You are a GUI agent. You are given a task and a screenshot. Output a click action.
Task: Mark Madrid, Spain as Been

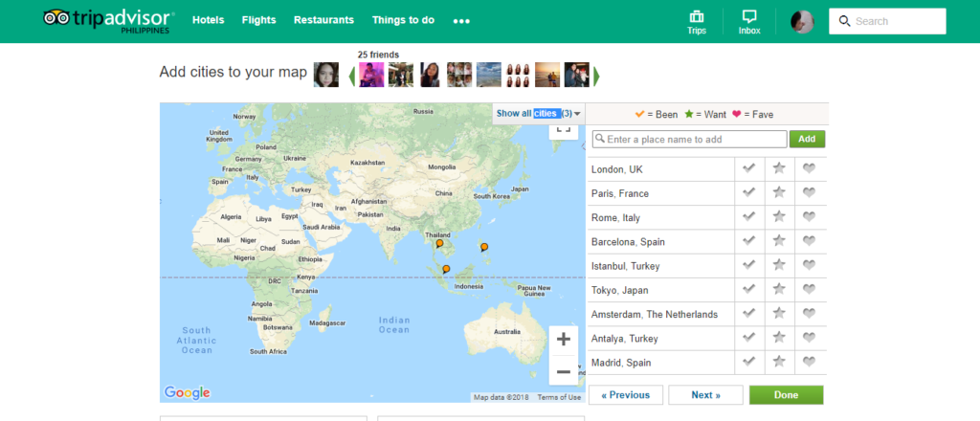point(748,362)
